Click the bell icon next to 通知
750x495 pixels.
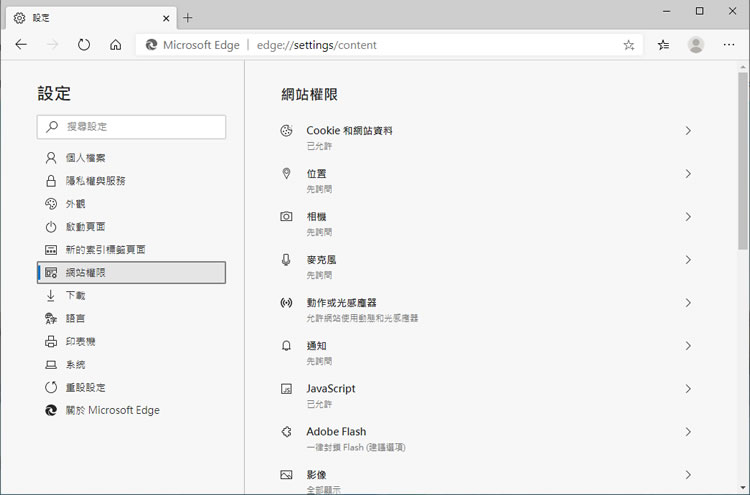coord(286,346)
